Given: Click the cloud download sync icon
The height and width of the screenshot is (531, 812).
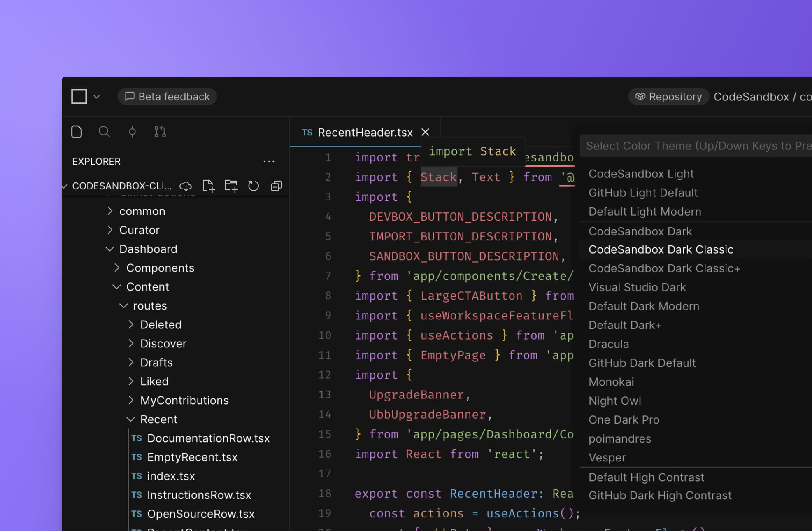Looking at the screenshot, I should [185, 186].
